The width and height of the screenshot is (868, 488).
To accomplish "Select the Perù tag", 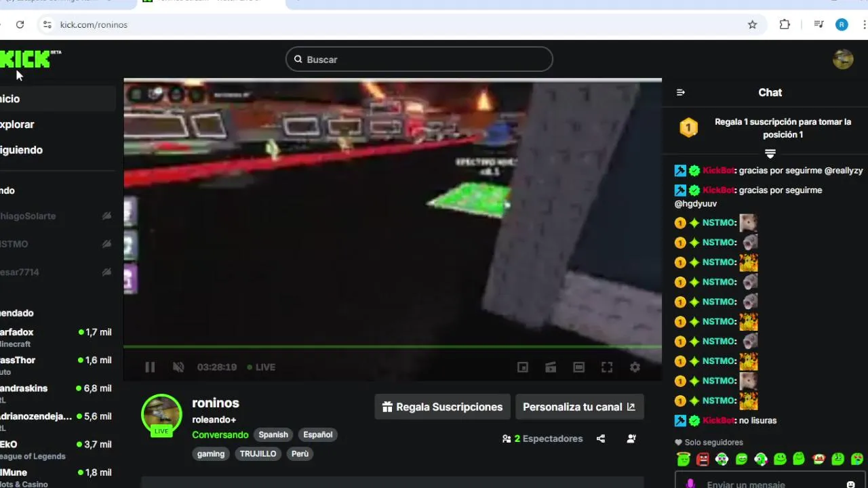I will (300, 453).
